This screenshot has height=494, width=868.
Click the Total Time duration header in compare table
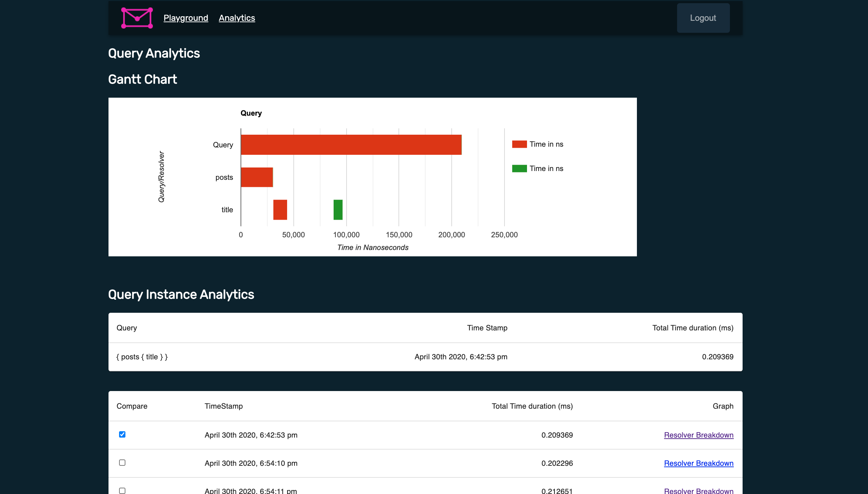[x=532, y=406]
